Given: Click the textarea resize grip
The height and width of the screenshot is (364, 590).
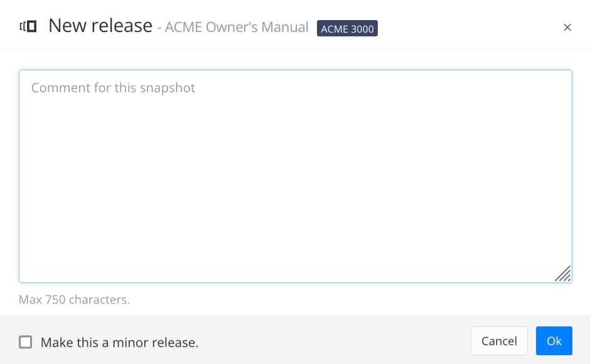Looking at the screenshot, I should point(564,274).
